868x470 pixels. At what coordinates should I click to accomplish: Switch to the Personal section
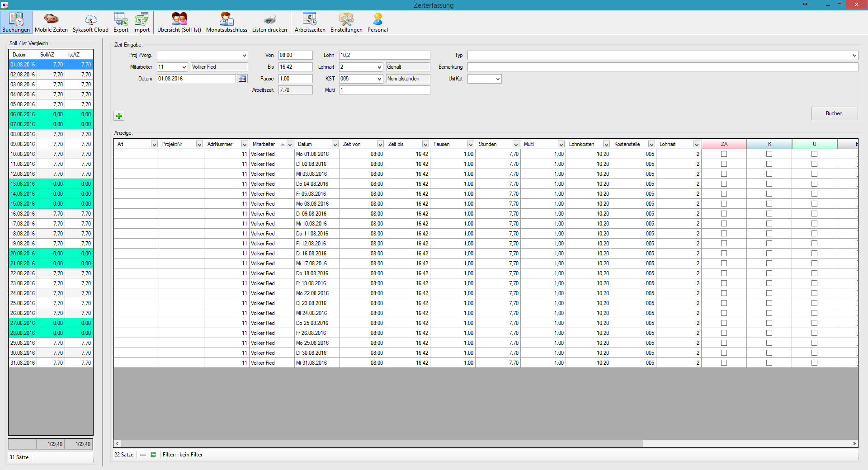(377, 23)
